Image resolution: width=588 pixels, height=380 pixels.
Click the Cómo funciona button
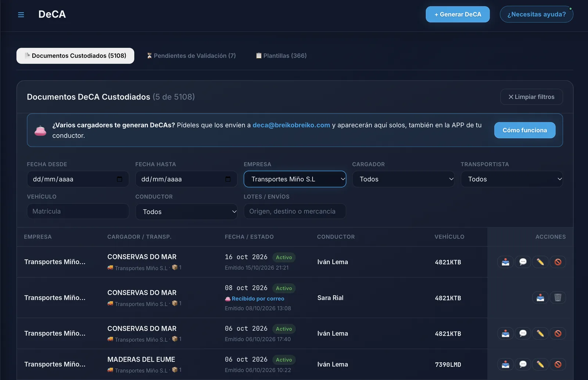pos(525,130)
